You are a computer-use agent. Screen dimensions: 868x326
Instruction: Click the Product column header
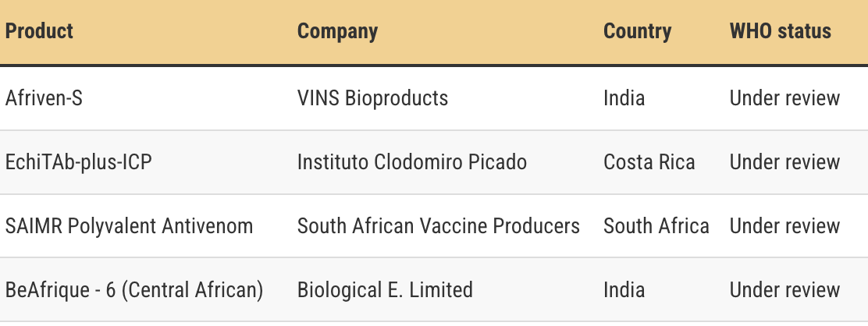(39, 31)
